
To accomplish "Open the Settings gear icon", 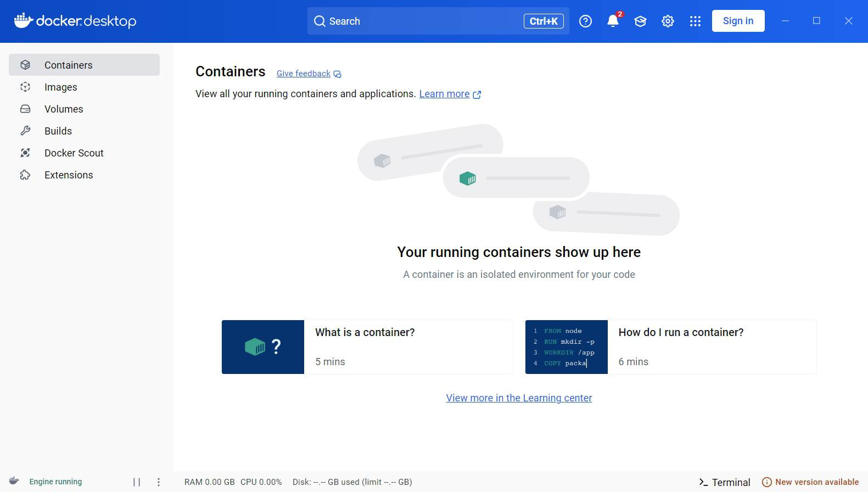I will tap(668, 21).
